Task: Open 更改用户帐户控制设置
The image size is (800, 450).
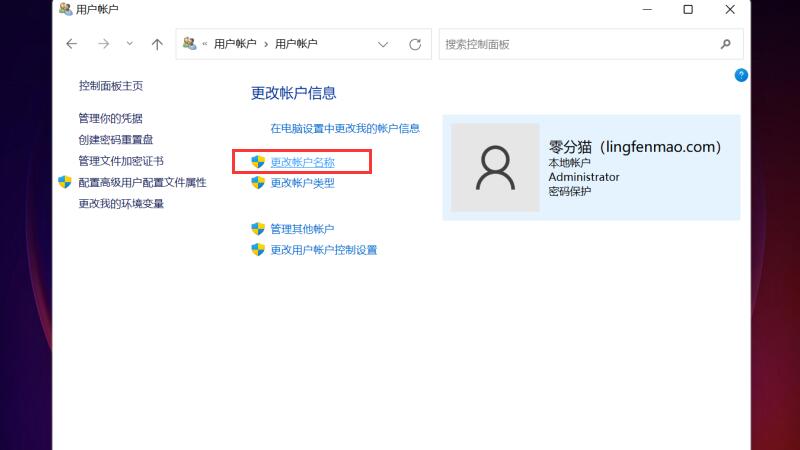Action: click(323, 250)
